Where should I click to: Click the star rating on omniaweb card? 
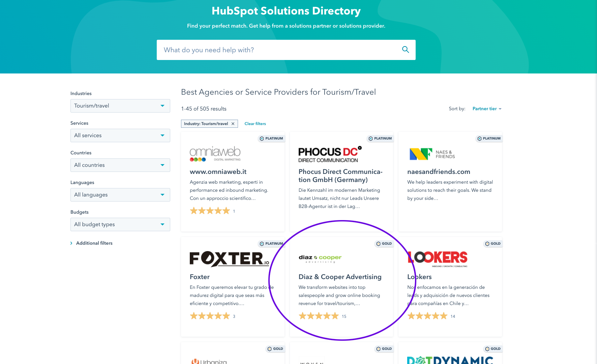[210, 210]
